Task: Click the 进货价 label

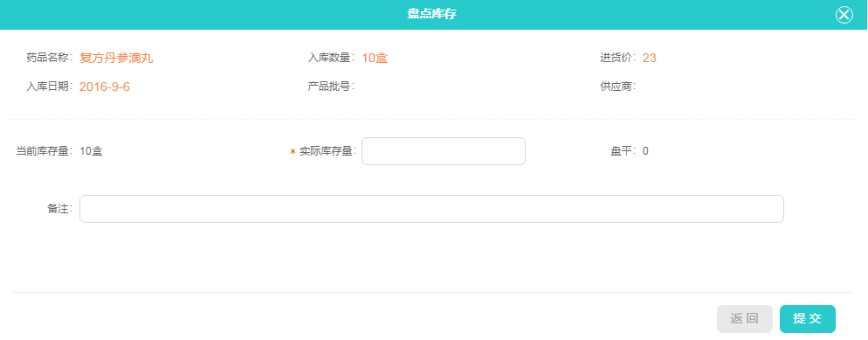Action: click(617, 58)
